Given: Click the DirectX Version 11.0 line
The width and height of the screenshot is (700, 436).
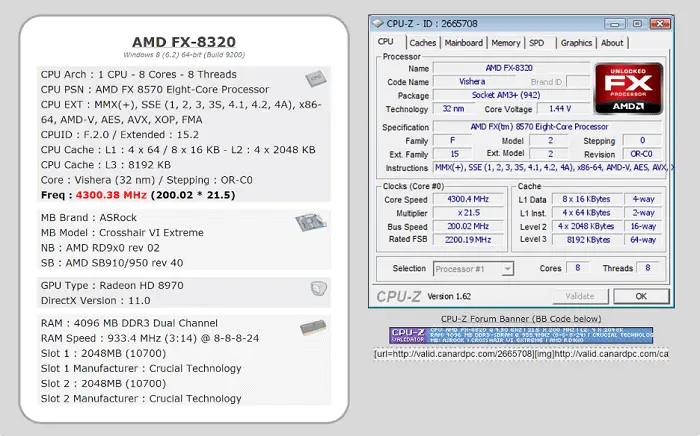Looking at the screenshot, I should click(96, 301).
